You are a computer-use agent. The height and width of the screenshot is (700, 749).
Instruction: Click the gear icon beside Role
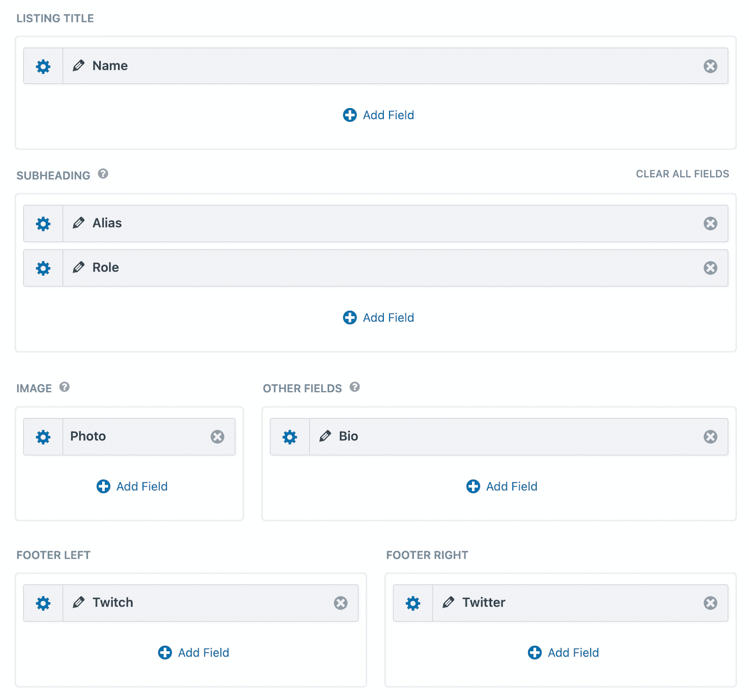[43, 268]
